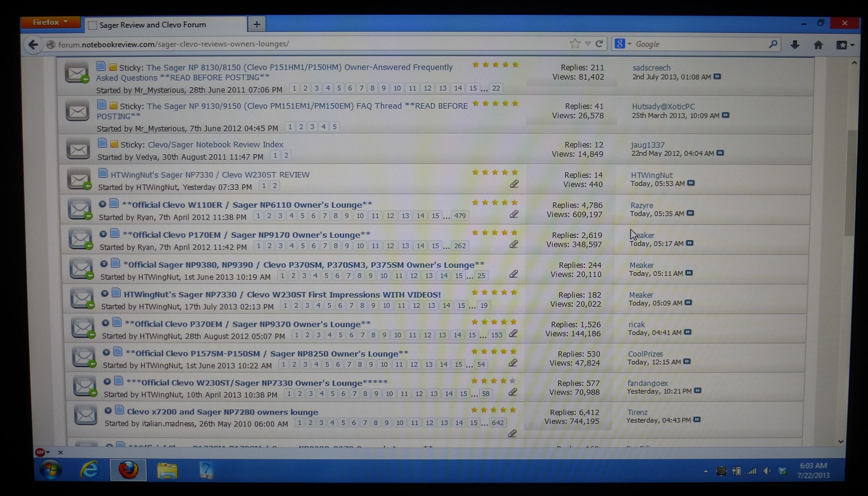Open the Clevo x7200 and Sager NP7280 owners lounge thread
Screen dimensions: 868x496
[x=222, y=412]
